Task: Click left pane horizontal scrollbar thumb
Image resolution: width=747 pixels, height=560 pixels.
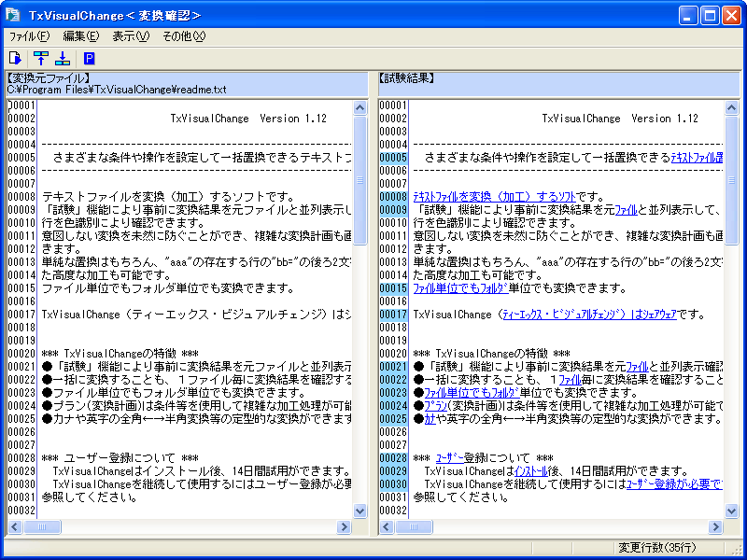Action: (x=42, y=526)
